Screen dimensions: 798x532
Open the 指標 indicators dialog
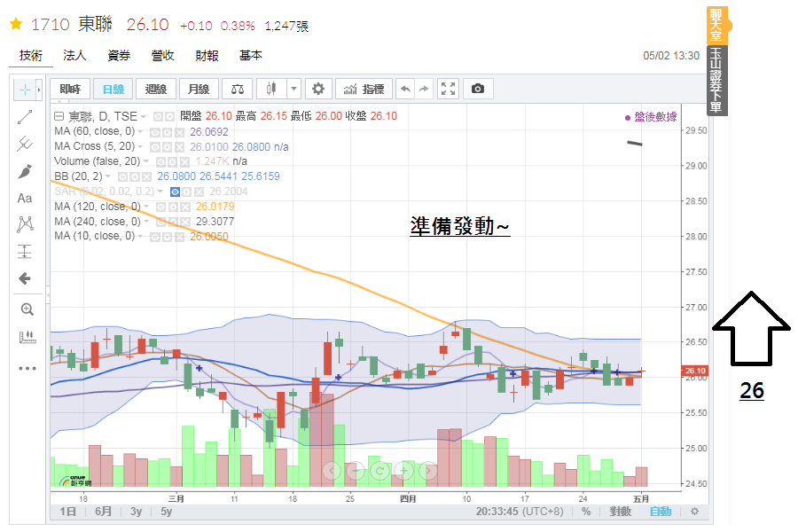coord(364,89)
